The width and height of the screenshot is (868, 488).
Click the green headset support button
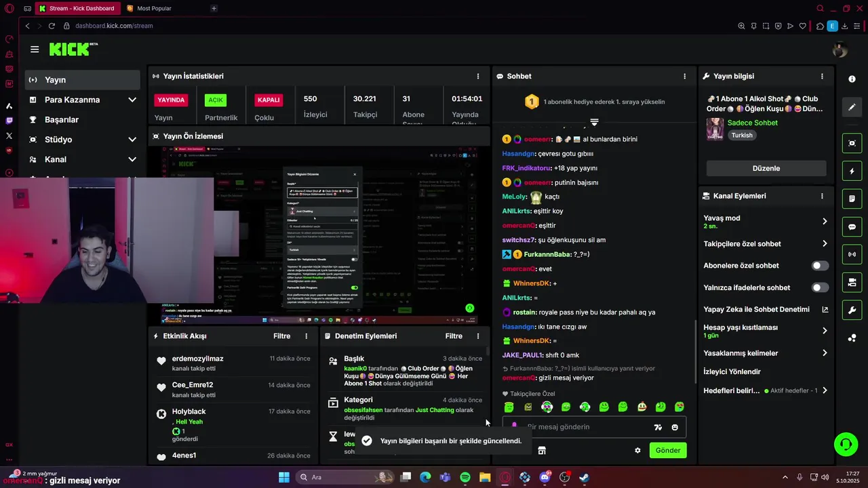(846, 445)
